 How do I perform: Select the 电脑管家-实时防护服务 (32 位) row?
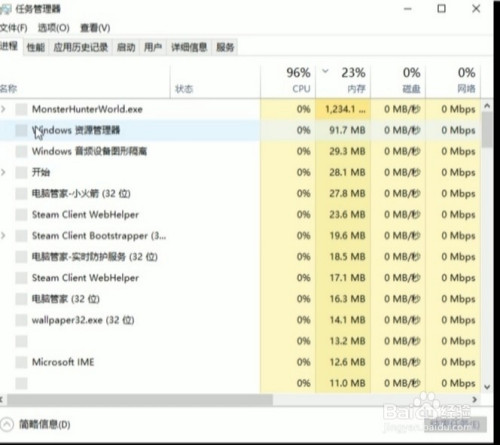tap(240, 257)
